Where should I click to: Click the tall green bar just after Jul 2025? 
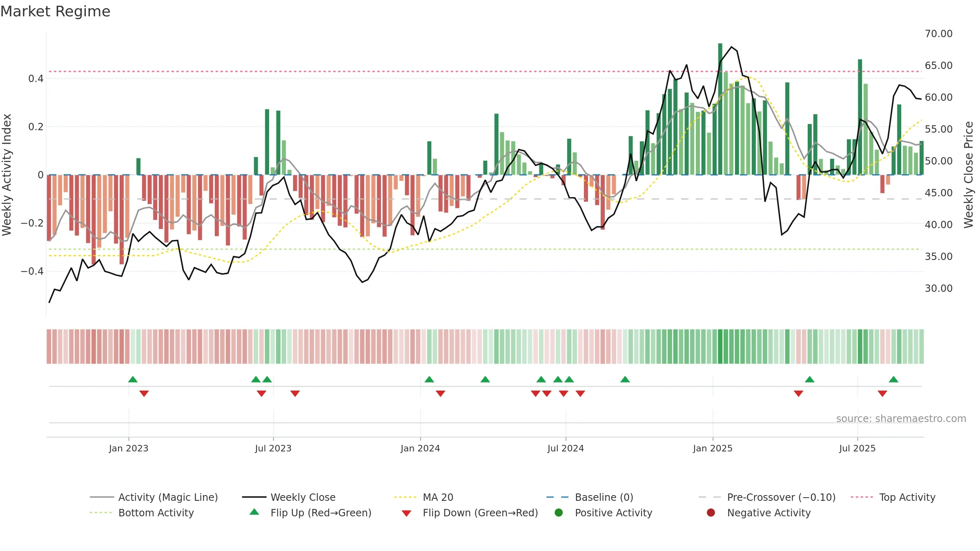(860, 117)
